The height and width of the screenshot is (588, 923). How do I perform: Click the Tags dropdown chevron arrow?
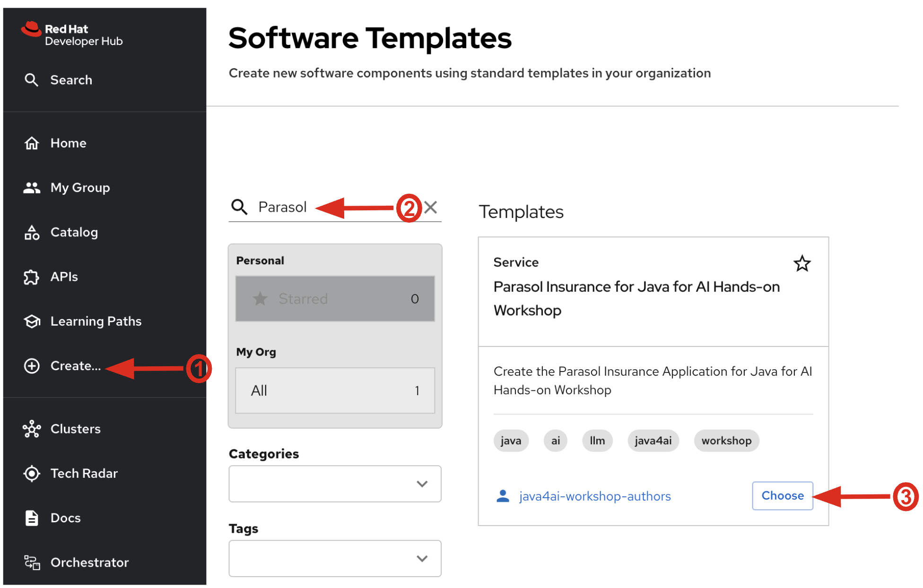(x=422, y=558)
